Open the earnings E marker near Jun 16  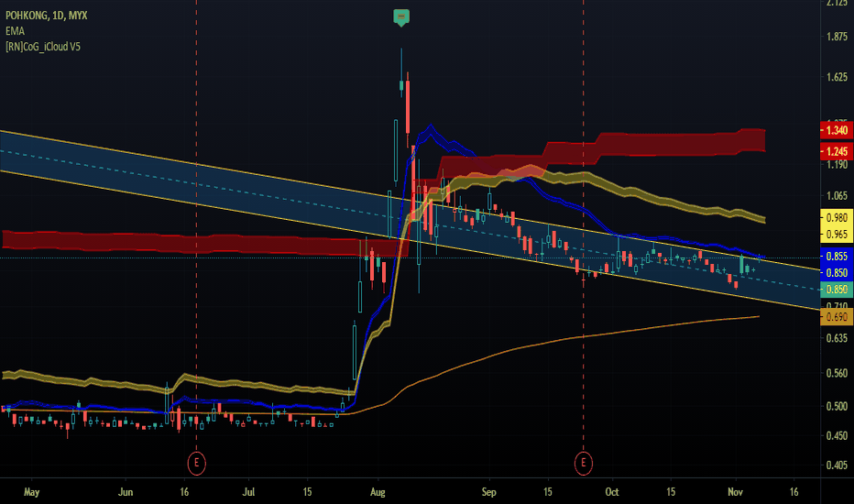point(197,463)
